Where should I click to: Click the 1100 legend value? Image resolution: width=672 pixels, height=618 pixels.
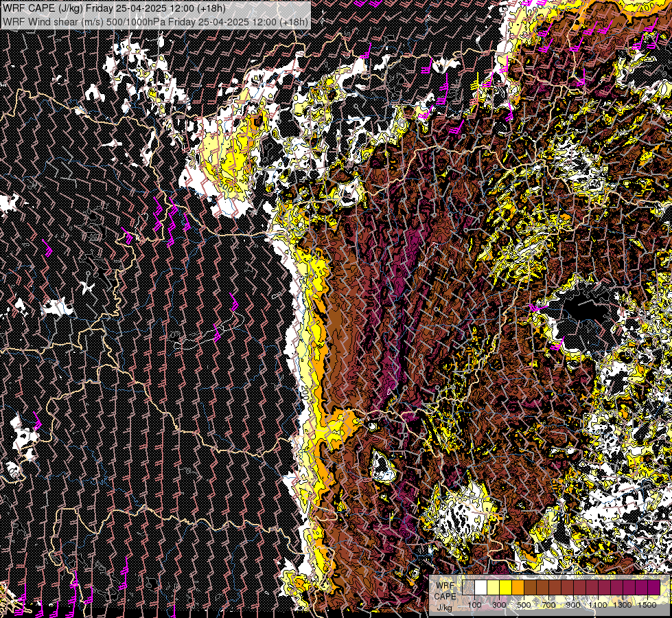[598, 605]
